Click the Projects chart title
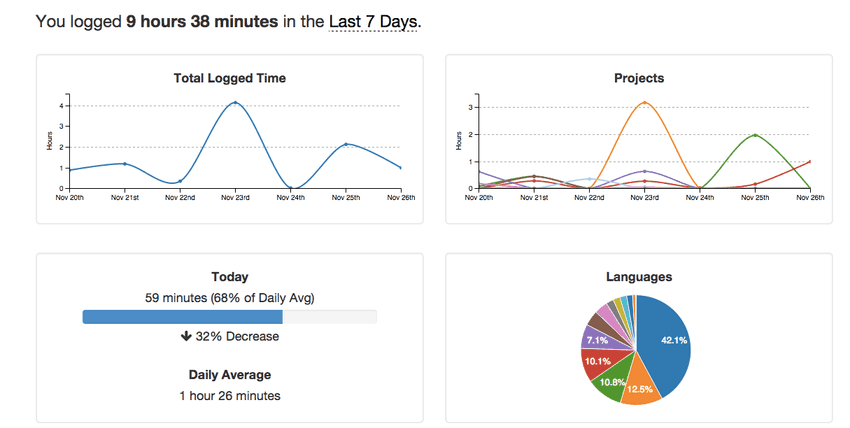 point(639,78)
